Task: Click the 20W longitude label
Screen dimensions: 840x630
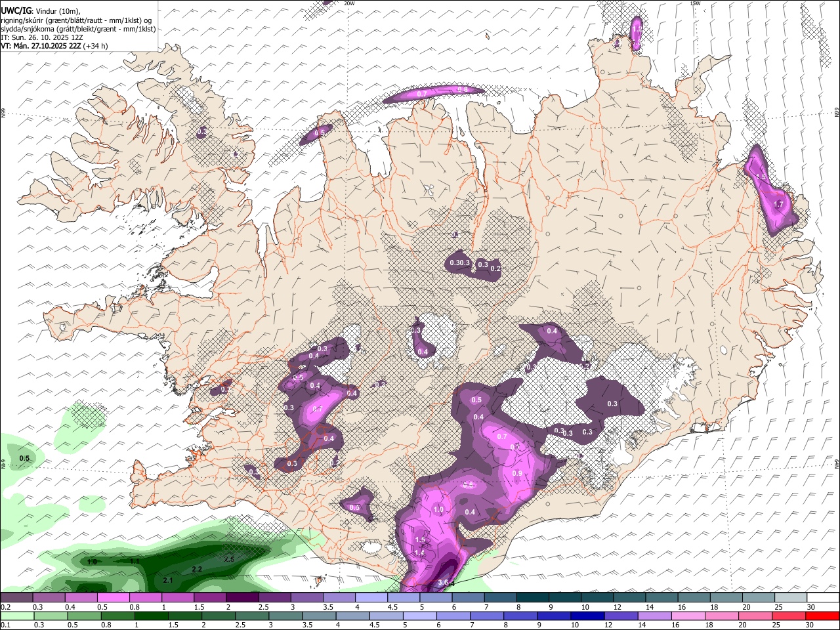Action: click(350, 3)
